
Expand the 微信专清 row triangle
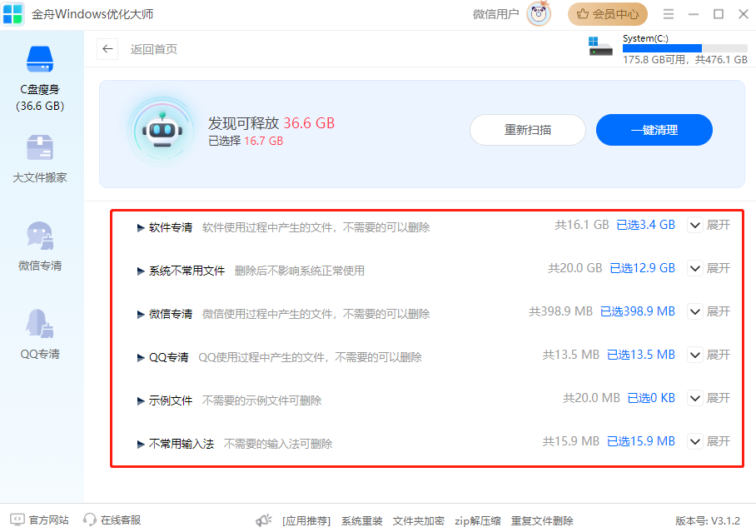[x=141, y=315]
